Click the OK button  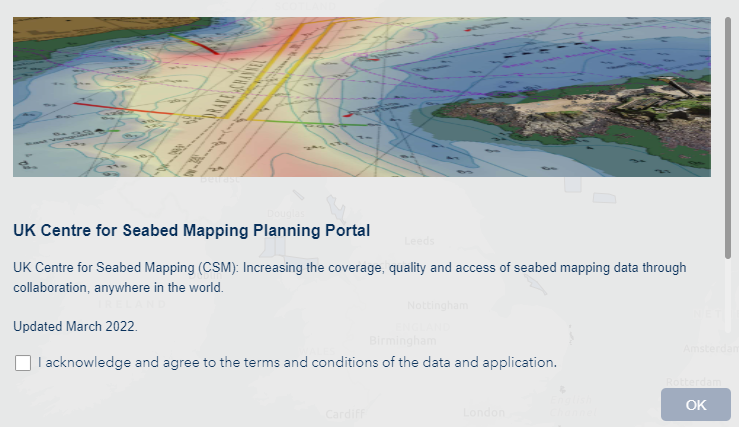click(696, 405)
